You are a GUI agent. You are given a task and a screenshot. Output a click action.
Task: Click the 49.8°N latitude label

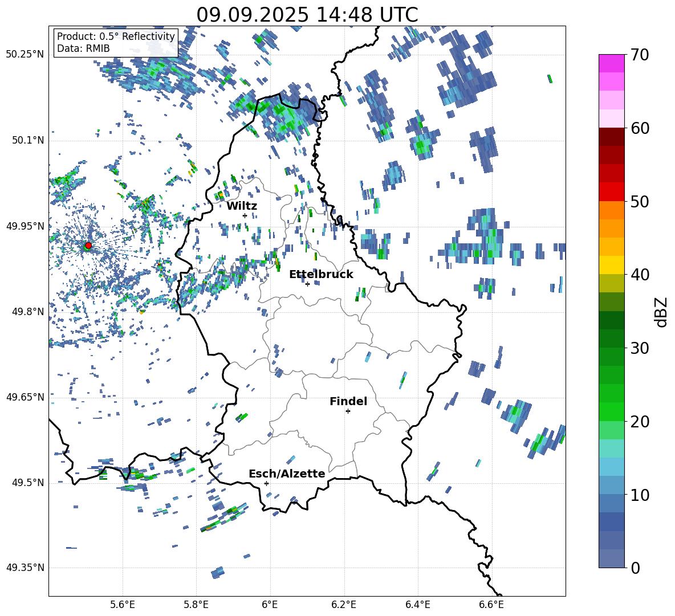(x=28, y=311)
